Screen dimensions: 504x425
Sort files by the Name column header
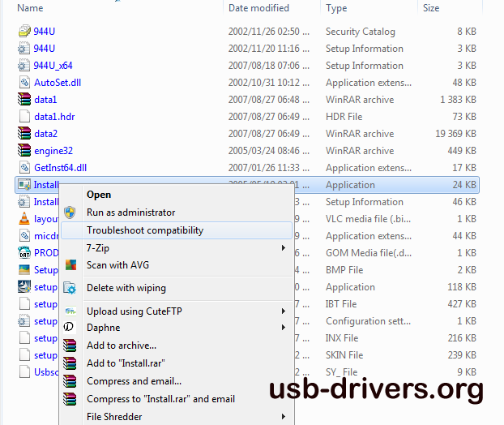(x=30, y=8)
